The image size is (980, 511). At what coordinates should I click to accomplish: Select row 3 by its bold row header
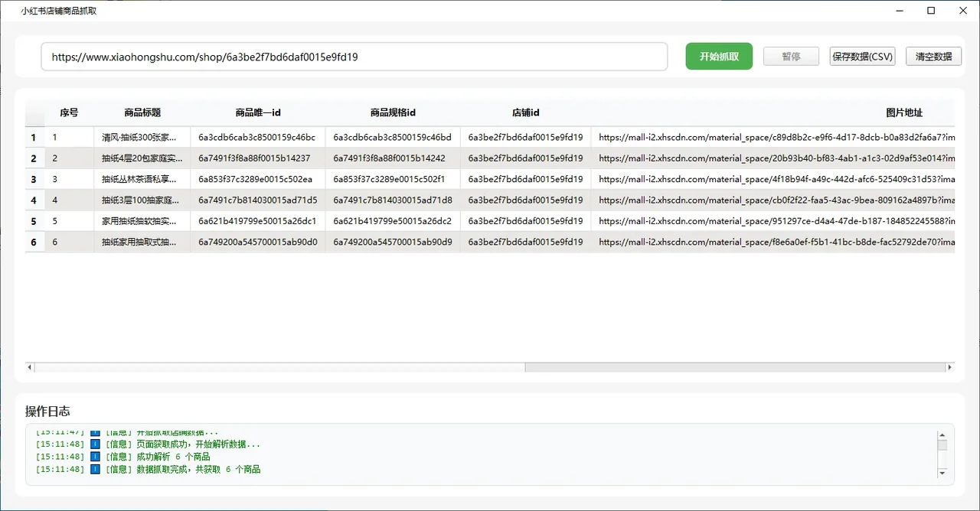pos(34,179)
